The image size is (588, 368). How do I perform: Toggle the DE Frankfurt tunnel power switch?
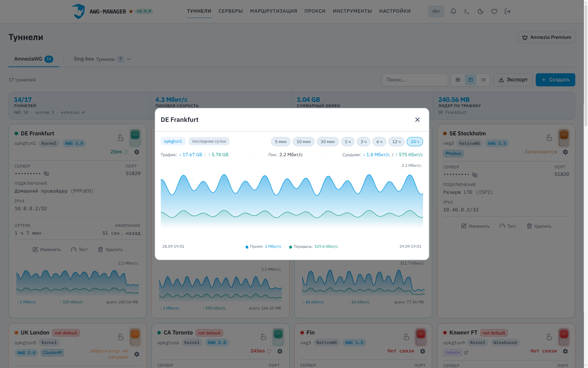135,138
